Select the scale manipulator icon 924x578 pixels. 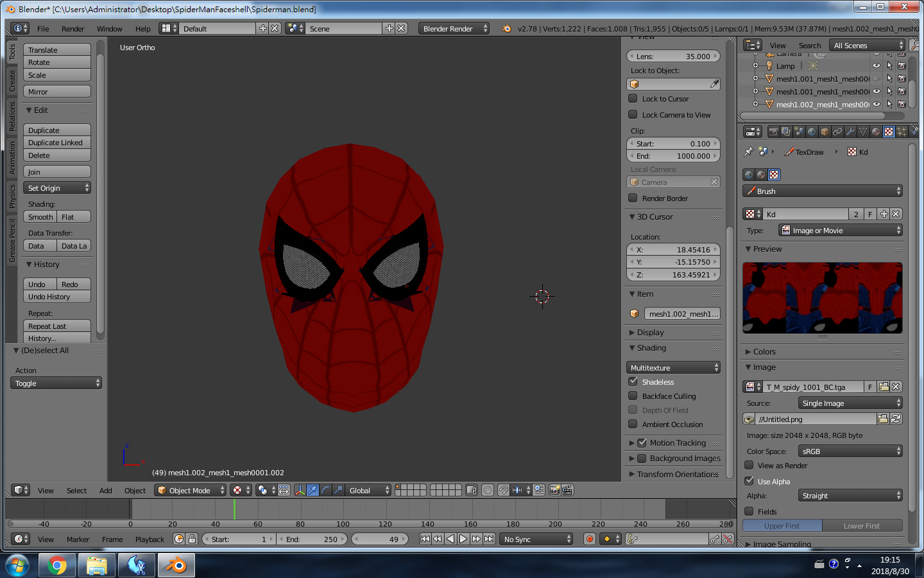coord(338,490)
